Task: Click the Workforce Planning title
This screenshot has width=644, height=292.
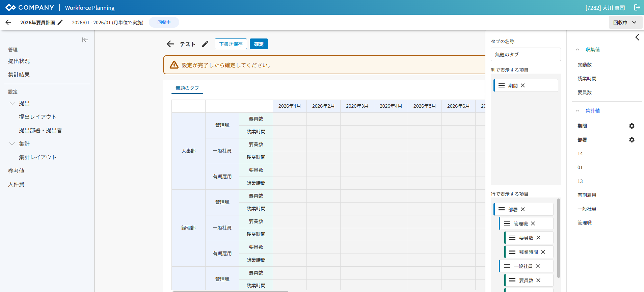Action: [90, 7]
